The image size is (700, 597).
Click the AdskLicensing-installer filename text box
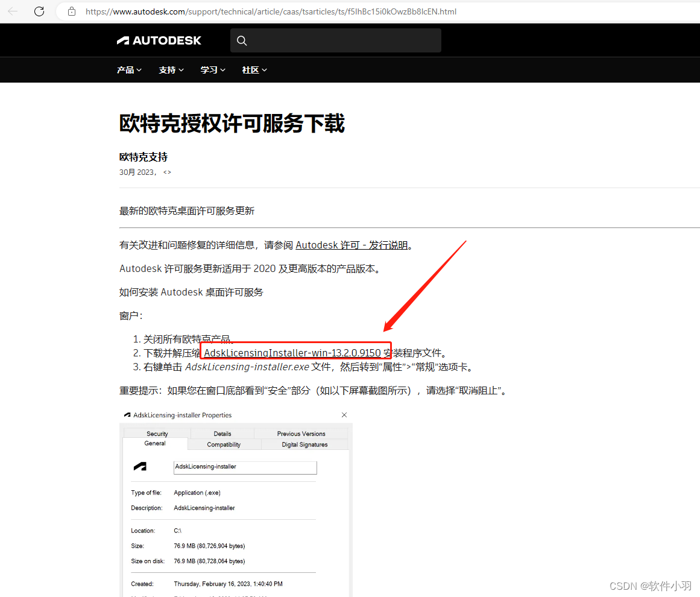click(x=244, y=467)
